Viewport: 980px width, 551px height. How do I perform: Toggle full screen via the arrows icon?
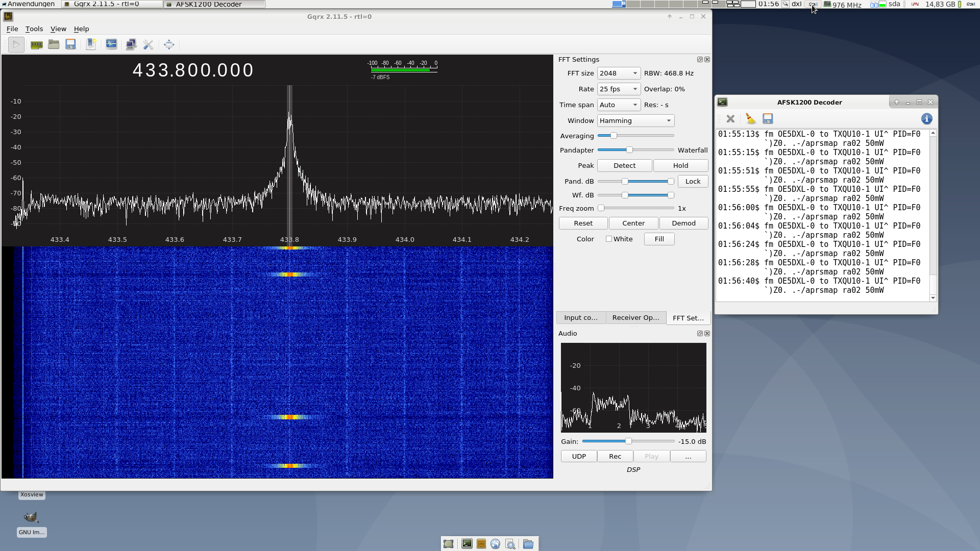pos(169,45)
